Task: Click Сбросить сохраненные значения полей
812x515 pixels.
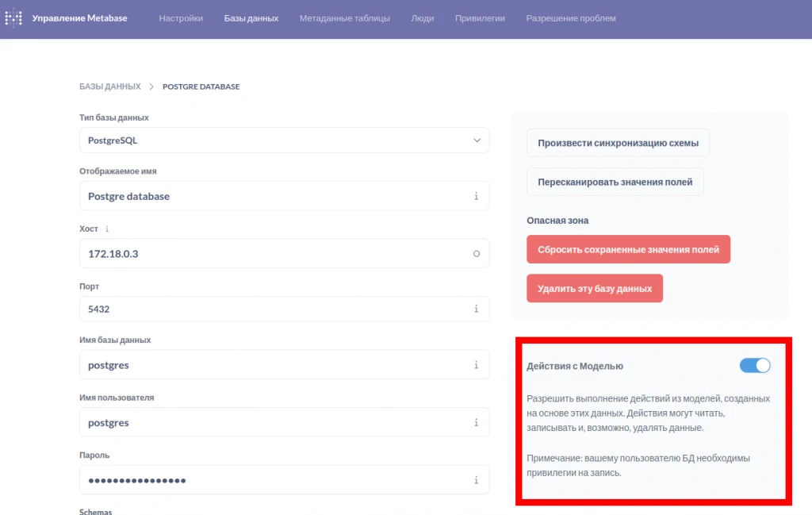Action: [628, 249]
